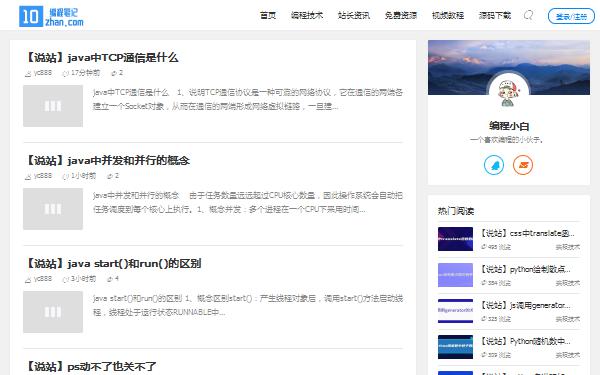Open the 首页 menu item
Viewport: 600px width, 375px height.
click(x=268, y=15)
